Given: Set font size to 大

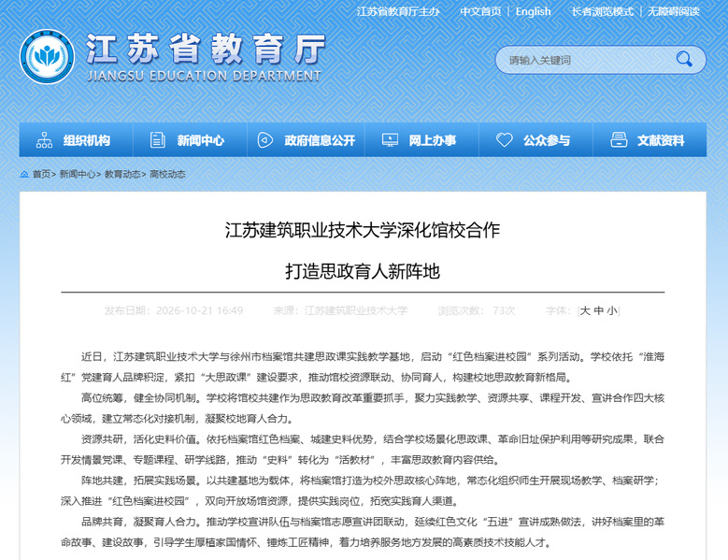Looking at the screenshot, I should 585,310.
